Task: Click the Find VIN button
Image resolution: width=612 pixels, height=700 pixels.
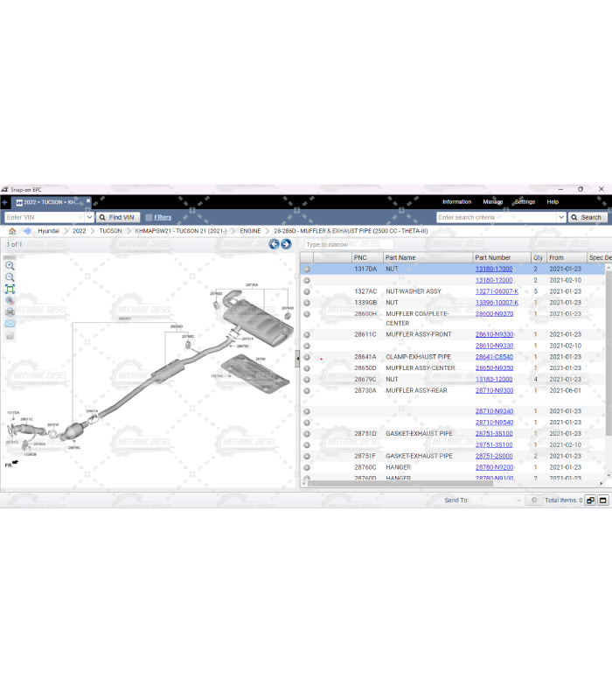Action: (117, 217)
